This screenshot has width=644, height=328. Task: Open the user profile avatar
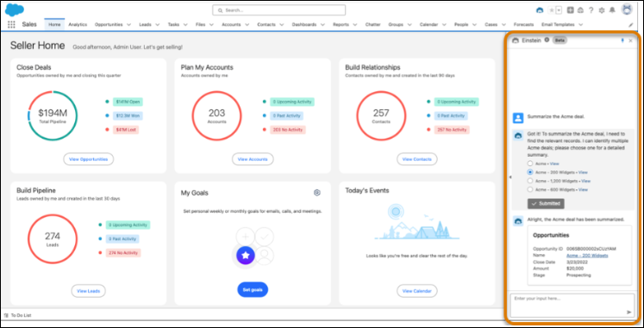[x=627, y=9]
